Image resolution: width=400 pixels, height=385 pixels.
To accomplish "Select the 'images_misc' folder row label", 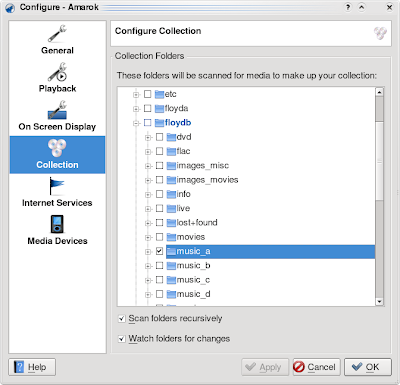I will pos(203,166).
